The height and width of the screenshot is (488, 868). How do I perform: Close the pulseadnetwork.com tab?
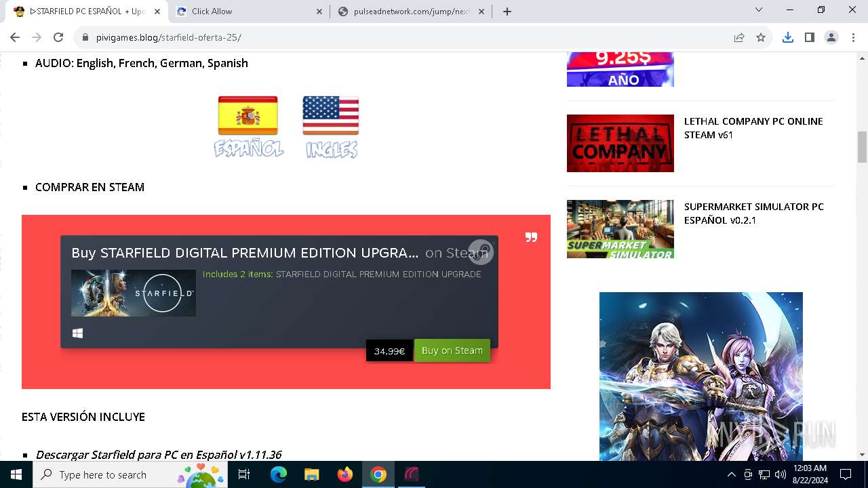coord(482,11)
